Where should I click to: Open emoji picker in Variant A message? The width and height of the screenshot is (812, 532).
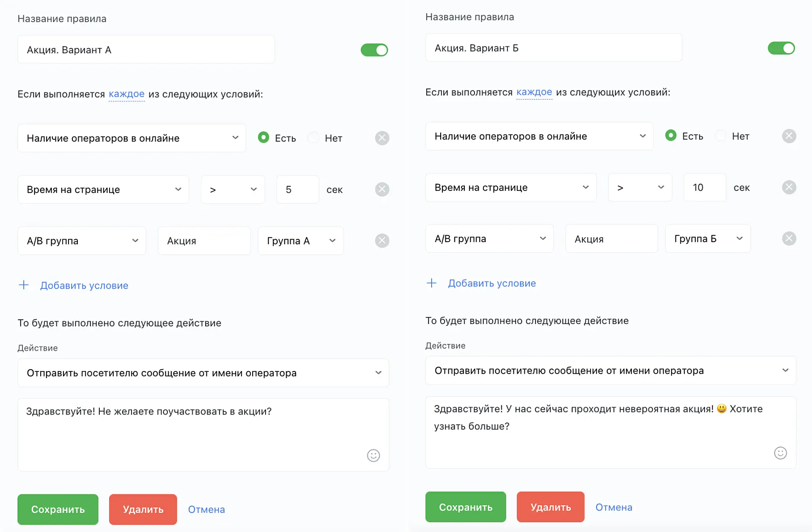(373, 456)
